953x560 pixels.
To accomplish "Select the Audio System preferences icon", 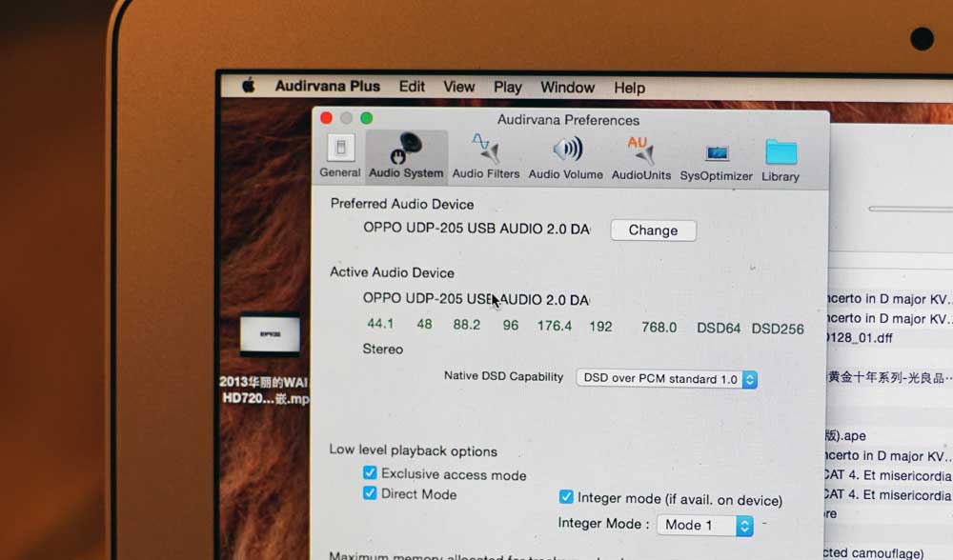I will click(406, 157).
